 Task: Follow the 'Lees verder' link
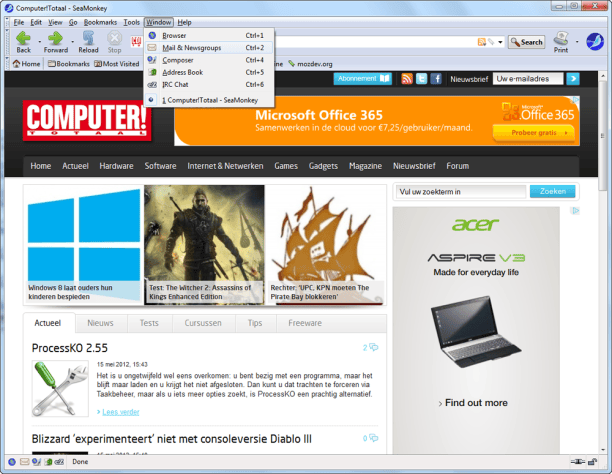(x=121, y=412)
